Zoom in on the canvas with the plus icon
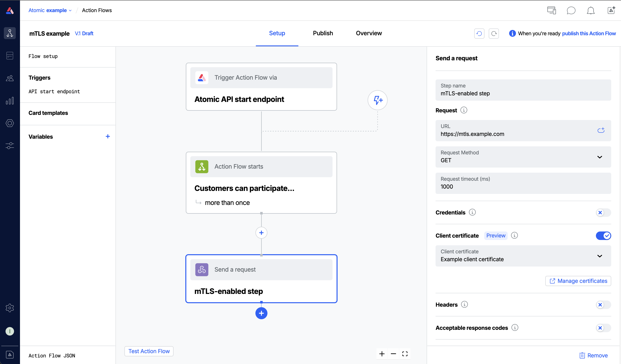 (x=382, y=354)
